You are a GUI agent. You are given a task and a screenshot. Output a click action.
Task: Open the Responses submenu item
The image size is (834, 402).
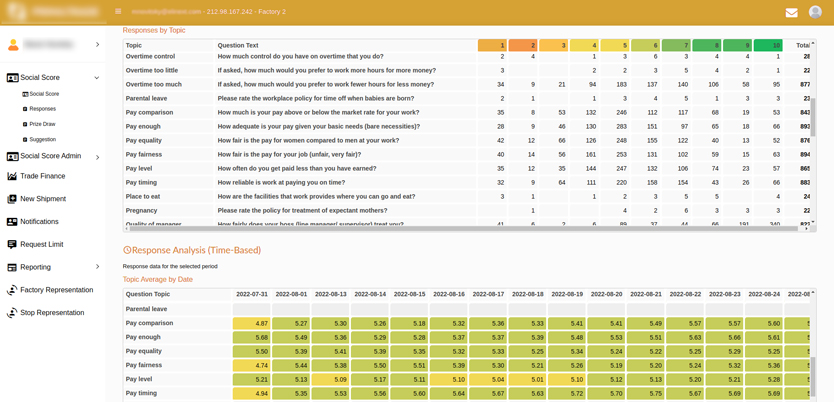(42, 109)
